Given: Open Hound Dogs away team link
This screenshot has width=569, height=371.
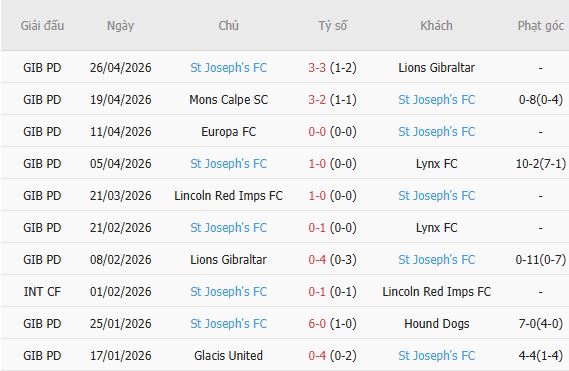Looking at the screenshot, I should [x=437, y=323].
